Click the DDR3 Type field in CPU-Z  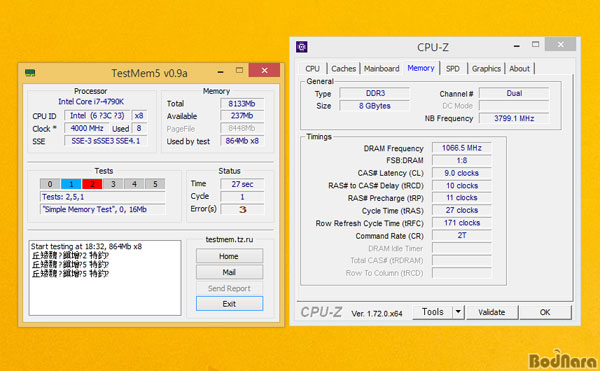coord(375,93)
